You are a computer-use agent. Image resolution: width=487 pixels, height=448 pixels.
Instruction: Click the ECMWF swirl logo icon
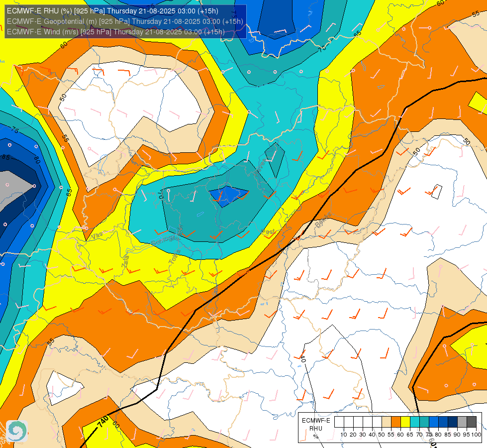[x=17, y=431]
